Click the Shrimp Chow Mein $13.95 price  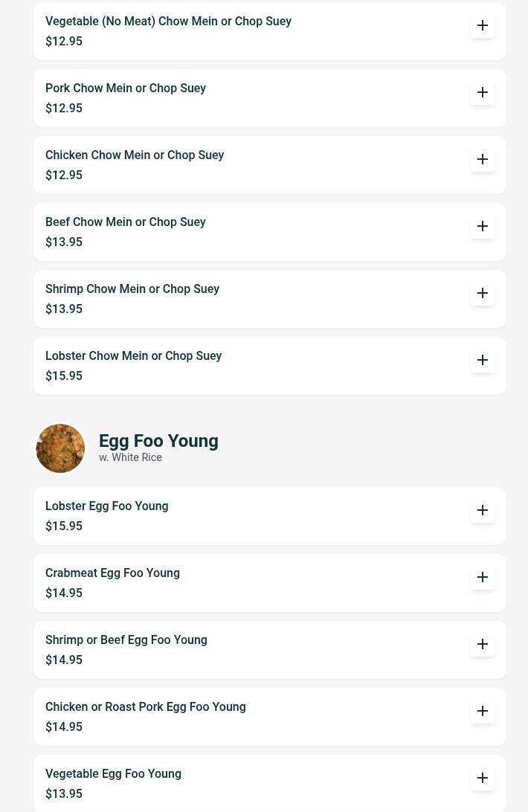pos(64,309)
